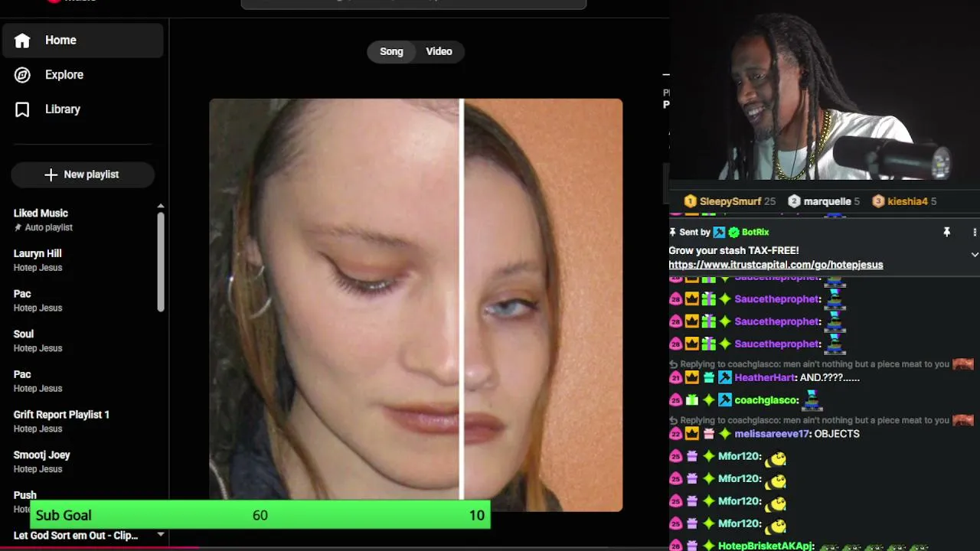Click the "Grow your stash TAX-FREE!" text
This screenshot has width=980, height=551.
[733, 250]
